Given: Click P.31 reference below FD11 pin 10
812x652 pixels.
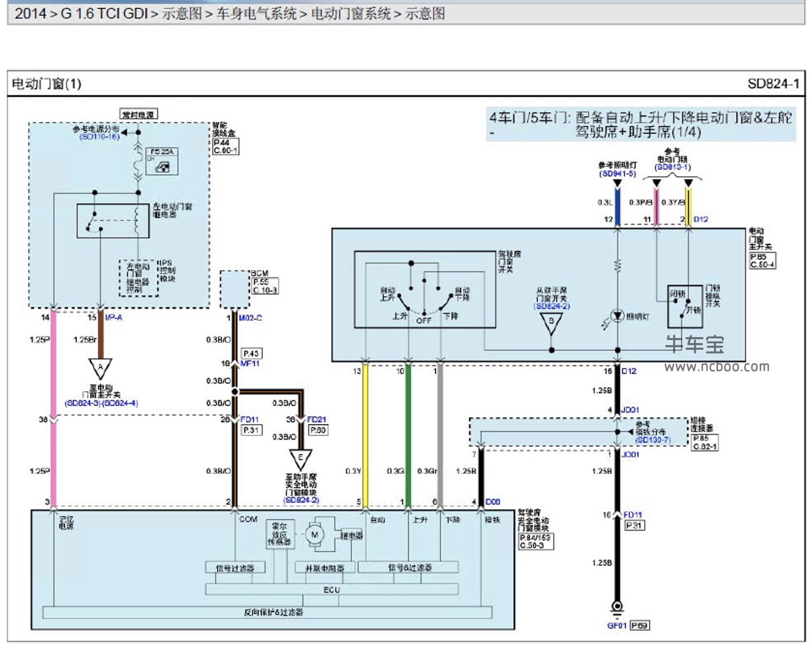Looking at the screenshot, I should click(635, 525).
